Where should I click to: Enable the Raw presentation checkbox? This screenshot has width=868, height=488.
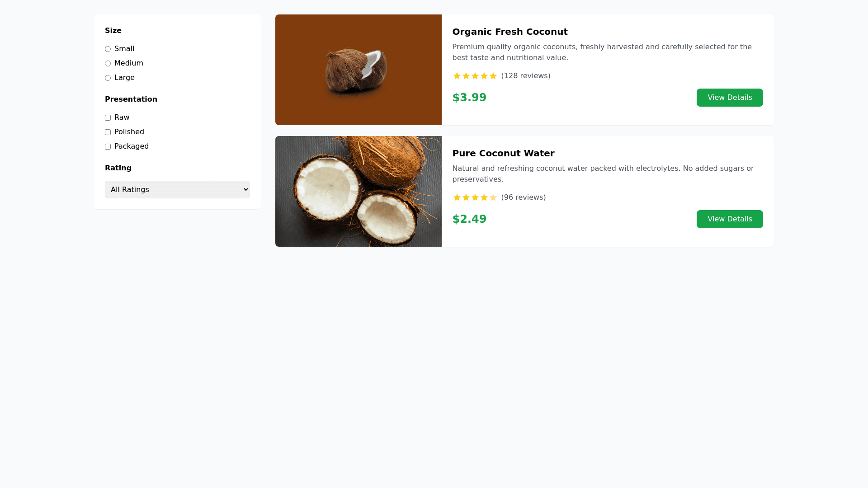(108, 118)
